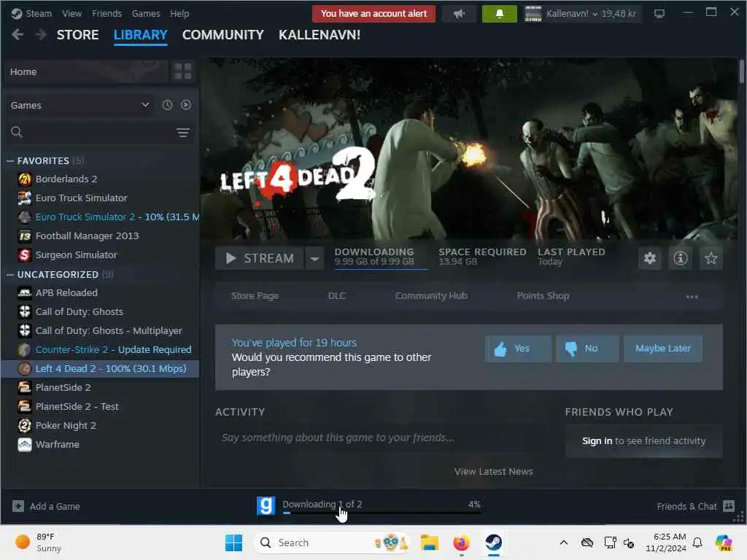Open the Friends menu

coord(107,13)
